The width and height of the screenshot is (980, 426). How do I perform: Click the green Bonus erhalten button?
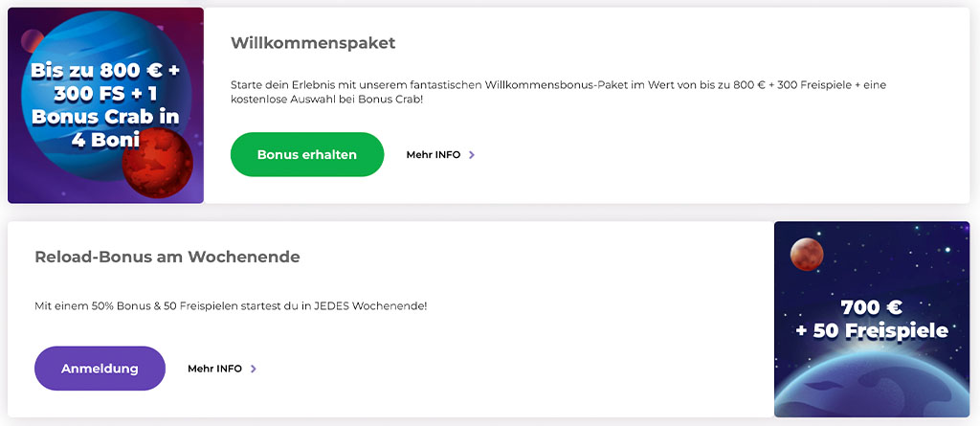click(x=306, y=154)
